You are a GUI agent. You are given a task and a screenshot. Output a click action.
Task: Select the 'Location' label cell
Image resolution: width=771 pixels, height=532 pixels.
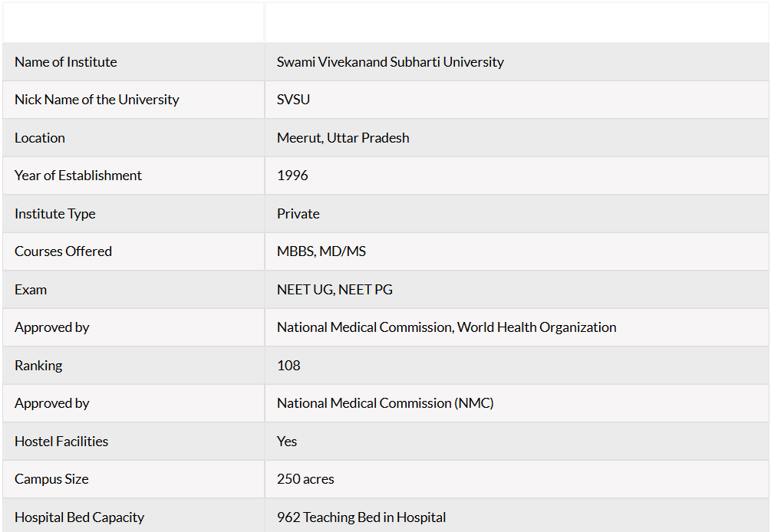(133, 137)
